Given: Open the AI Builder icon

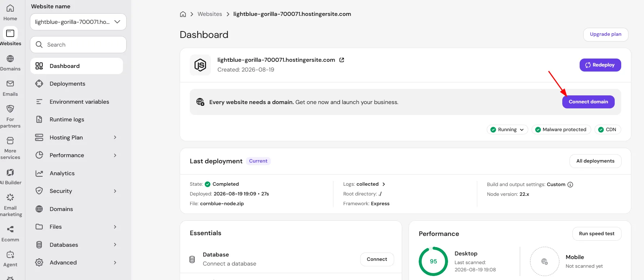Looking at the screenshot, I should coord(10,172).
